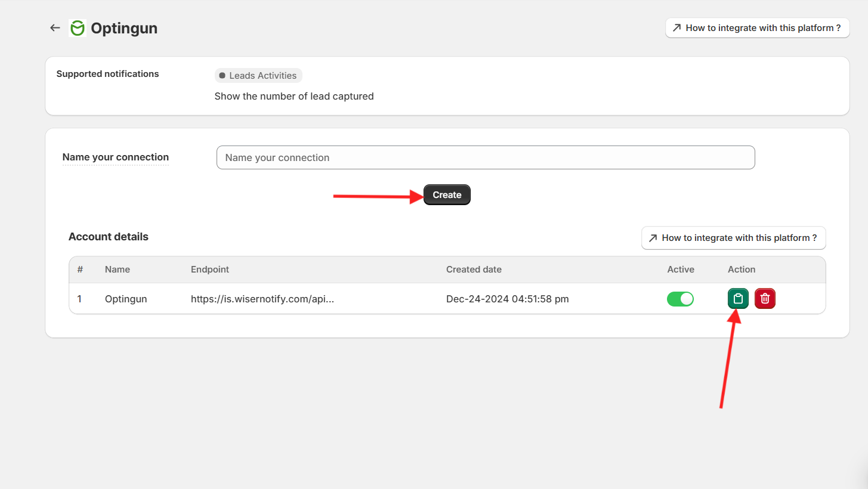
Task: Delete the Optingun connection with trash icon
Action: tap(765, 299)
